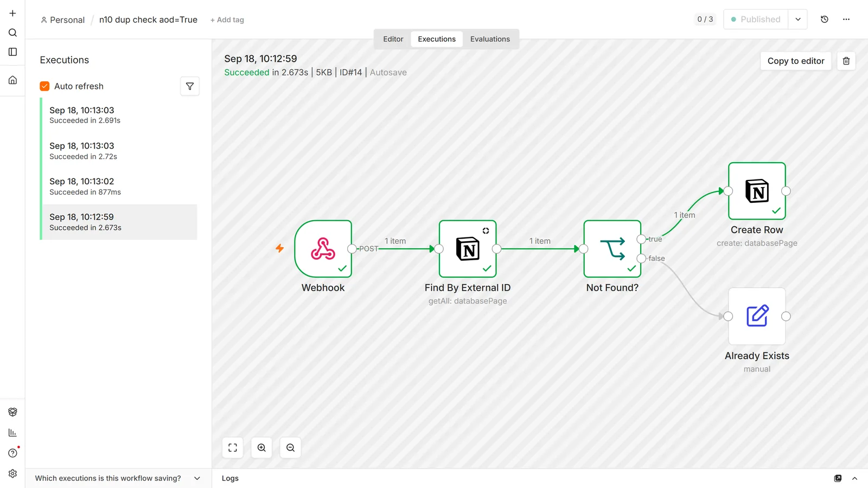Open the Personal project breadcrumb
The image size is (868, 488).
[63, 20]
